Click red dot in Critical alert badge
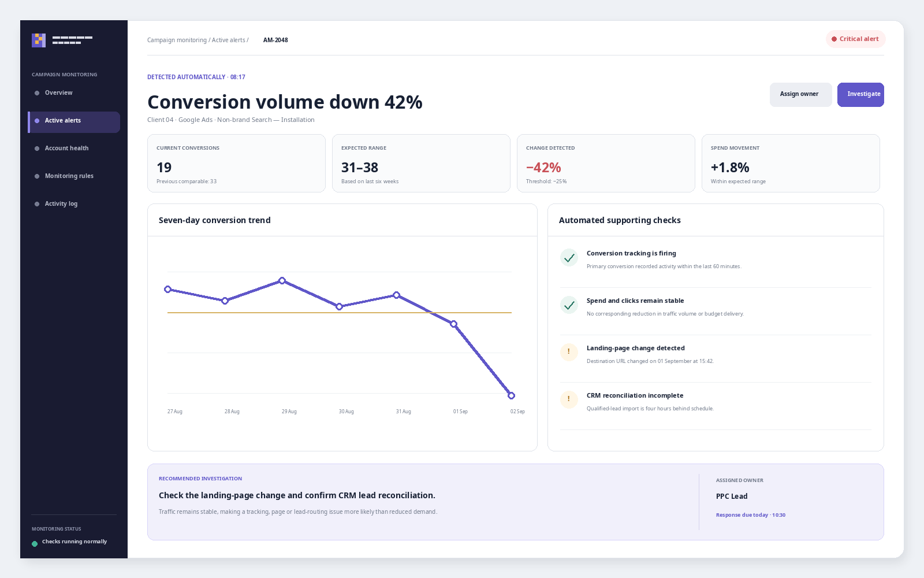This screenshot has width=924, height=578. [834, 39]
